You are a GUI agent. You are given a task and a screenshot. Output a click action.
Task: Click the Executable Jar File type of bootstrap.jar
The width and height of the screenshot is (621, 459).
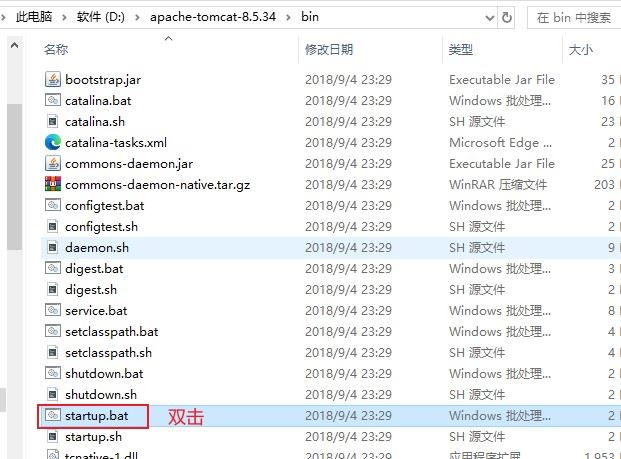coord(502,80)
